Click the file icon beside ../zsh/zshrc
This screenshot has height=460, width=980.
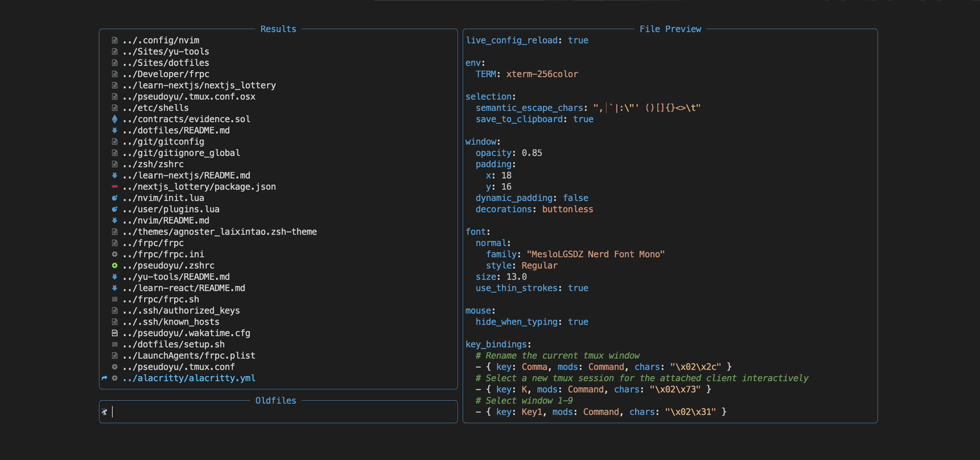115,164
